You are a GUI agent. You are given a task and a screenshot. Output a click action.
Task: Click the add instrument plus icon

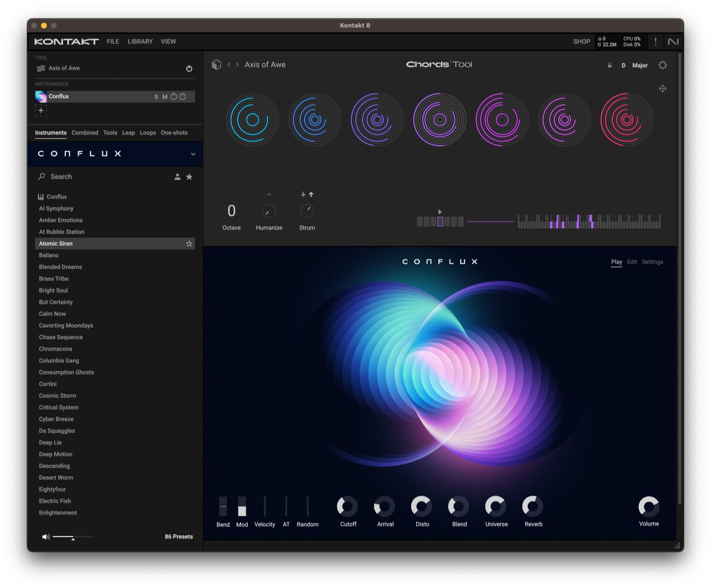41,111
